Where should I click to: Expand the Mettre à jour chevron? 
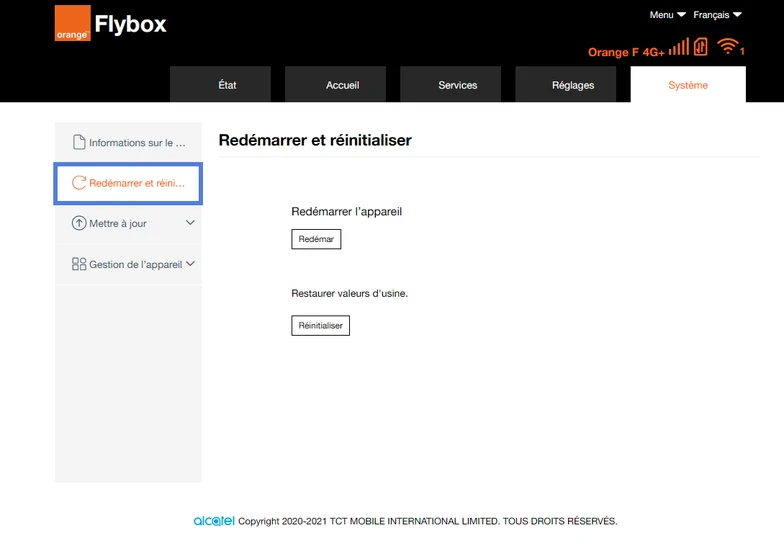(190, 222)
